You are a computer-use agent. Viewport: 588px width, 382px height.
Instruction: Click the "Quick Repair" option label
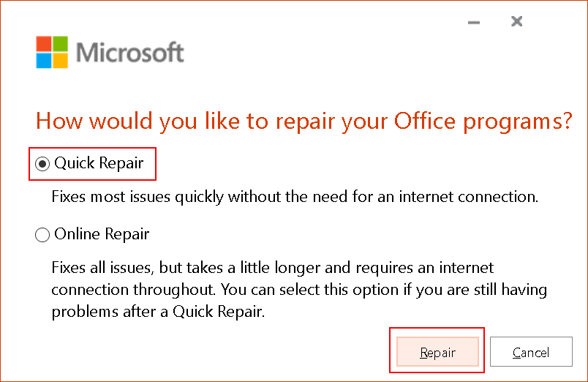[99, 163]
